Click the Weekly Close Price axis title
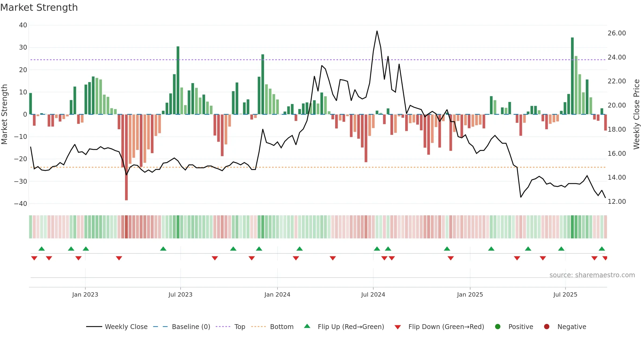 pos(636,114)
